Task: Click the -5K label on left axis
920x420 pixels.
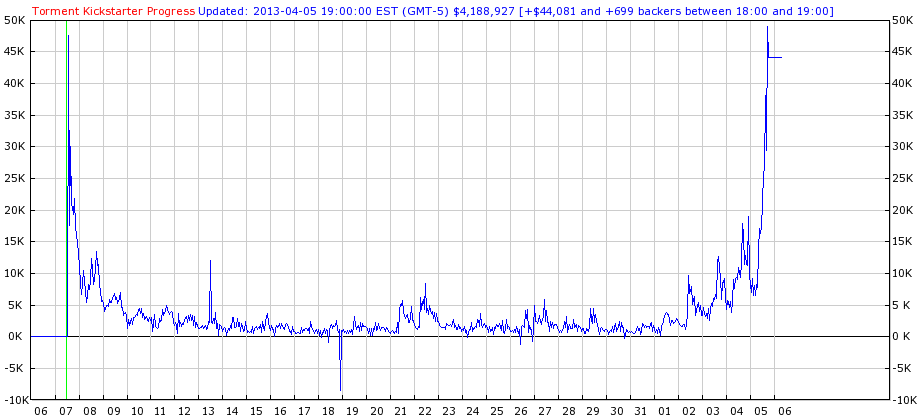Action: tap(15, 368)
